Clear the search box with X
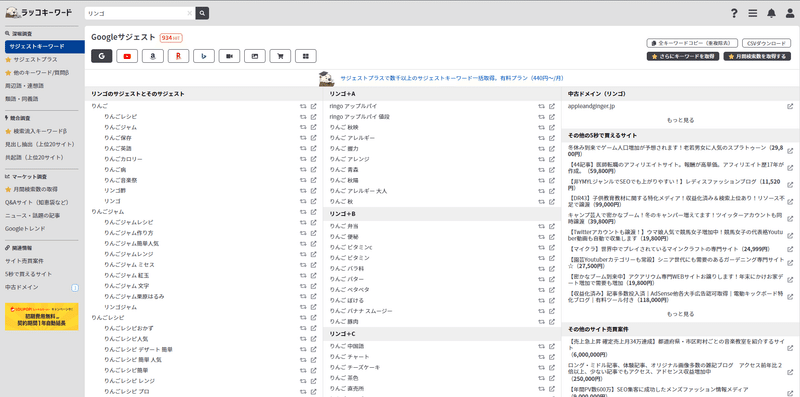Screen dimensions: 800x397 point(190,13)
